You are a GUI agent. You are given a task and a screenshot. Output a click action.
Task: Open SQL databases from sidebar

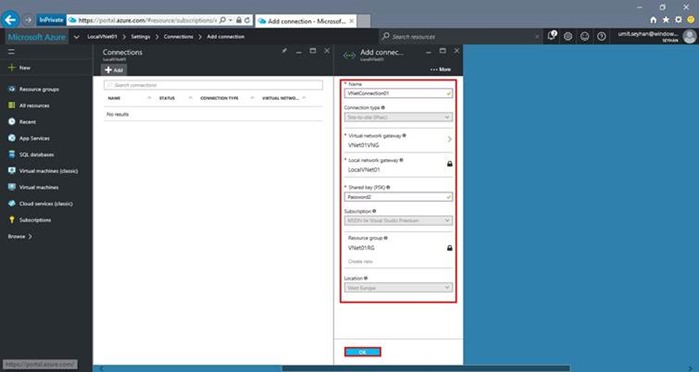pyautogui.click(x=31, y=155)
